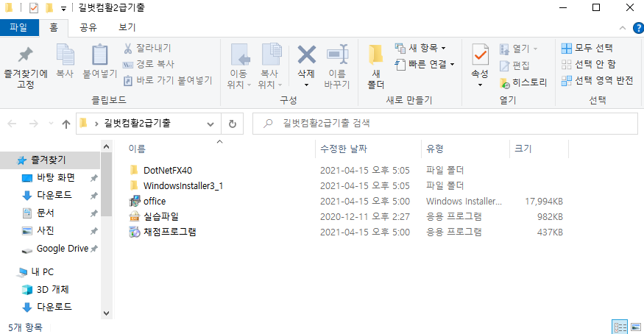The image size is (644, 334).
Task: Click 히스토리 (History) in the ribbon
Action: click(x=523, y=82)
